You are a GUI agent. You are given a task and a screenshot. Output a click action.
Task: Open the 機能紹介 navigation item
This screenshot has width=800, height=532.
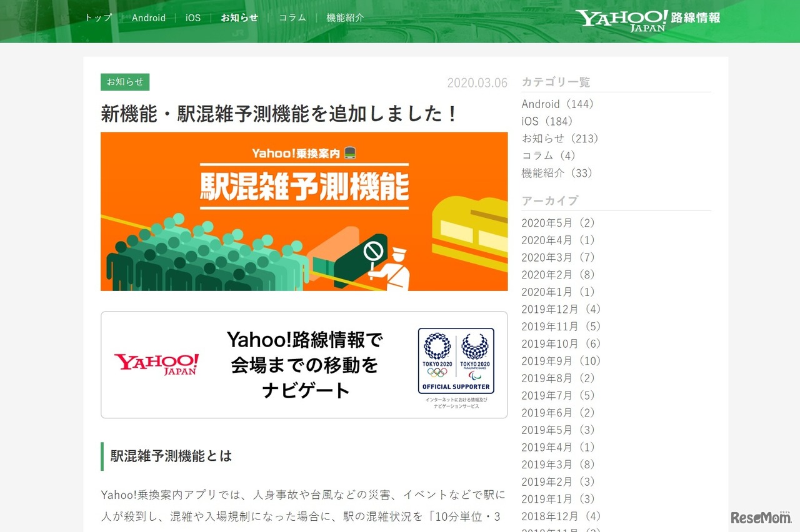coord(345,17)
